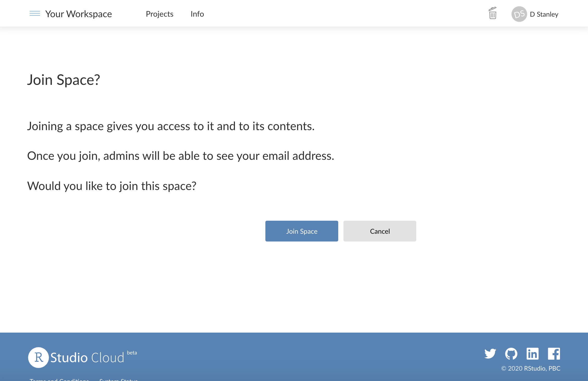
Task: Open RStudio's Twitter page
Action: coord(490,354)
